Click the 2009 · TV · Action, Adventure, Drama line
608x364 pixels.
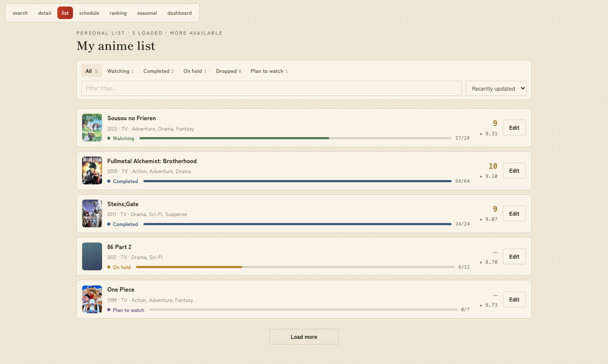(x=149, y=171)
